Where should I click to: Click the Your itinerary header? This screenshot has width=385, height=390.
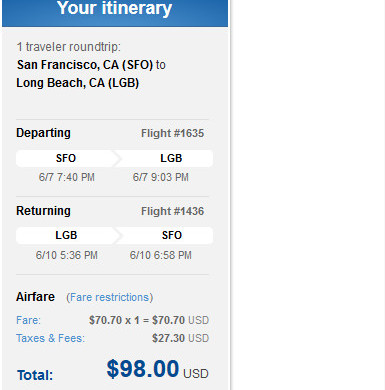[115, 9]
